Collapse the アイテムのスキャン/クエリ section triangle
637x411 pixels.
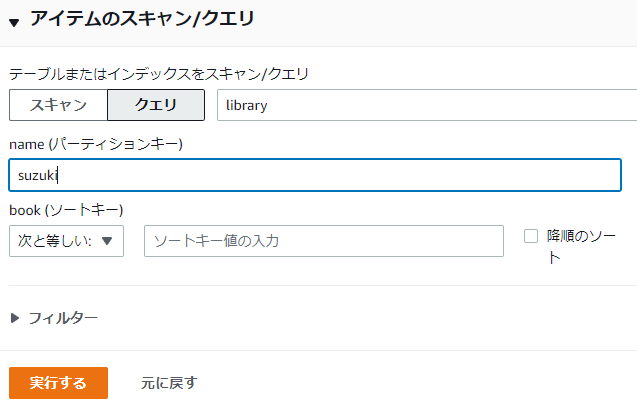point(14,21)
